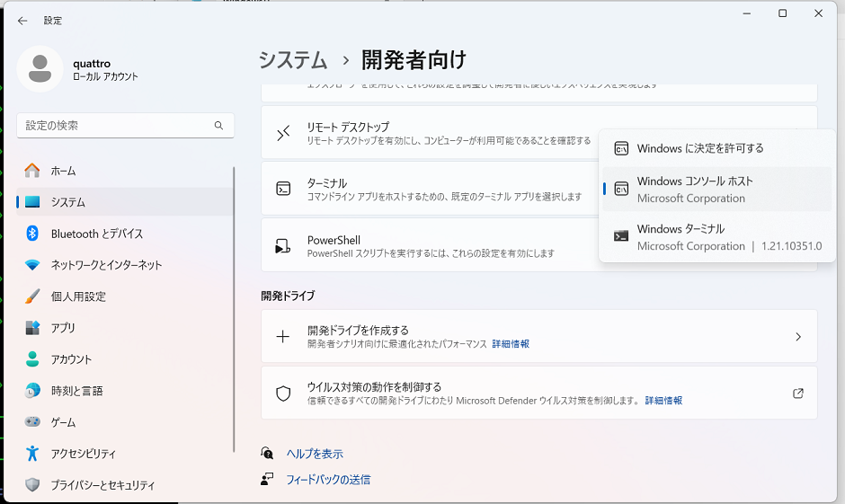Image resolution: width=845 pixels, height=504 pixels.
Task: Click フィードバックの送信 link
Action: [327, 480]
